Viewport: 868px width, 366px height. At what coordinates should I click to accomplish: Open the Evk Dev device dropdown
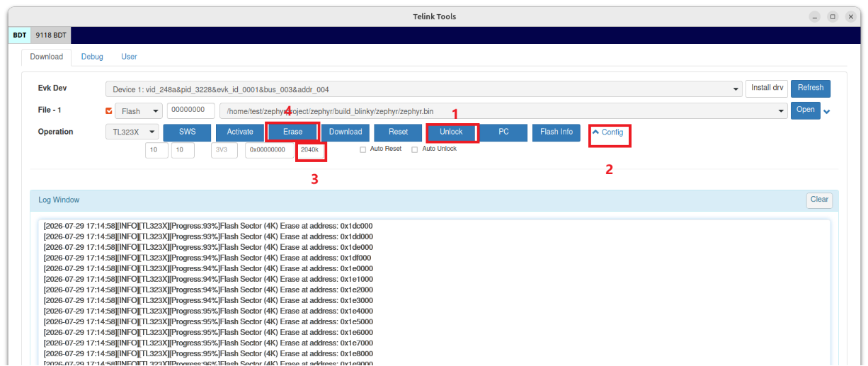click(423, 89)
